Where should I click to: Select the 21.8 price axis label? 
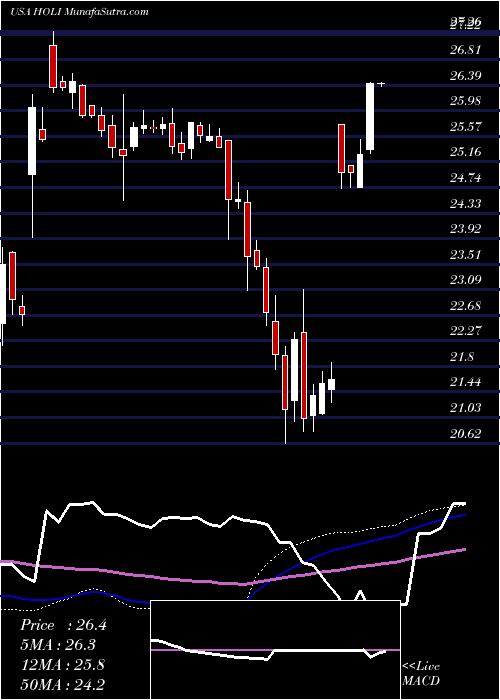click(x=462, y=357)
